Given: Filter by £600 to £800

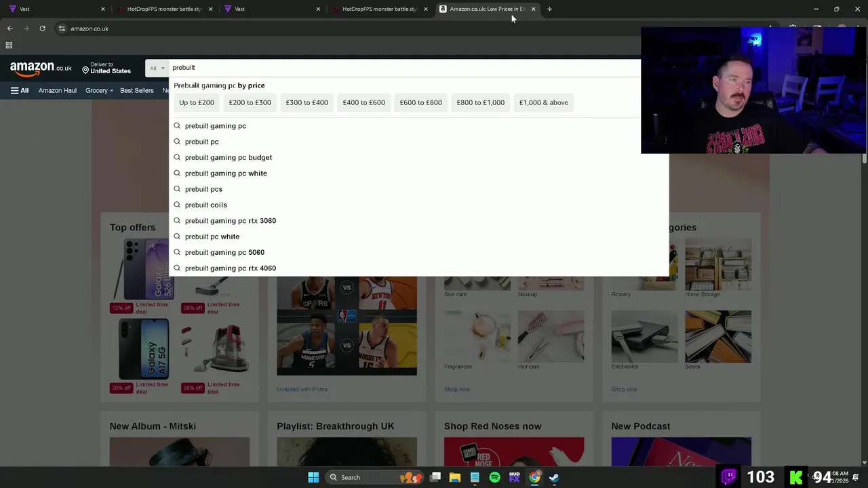Looking at the screenshot, I should pyautogui.click(x=420, y=102).
